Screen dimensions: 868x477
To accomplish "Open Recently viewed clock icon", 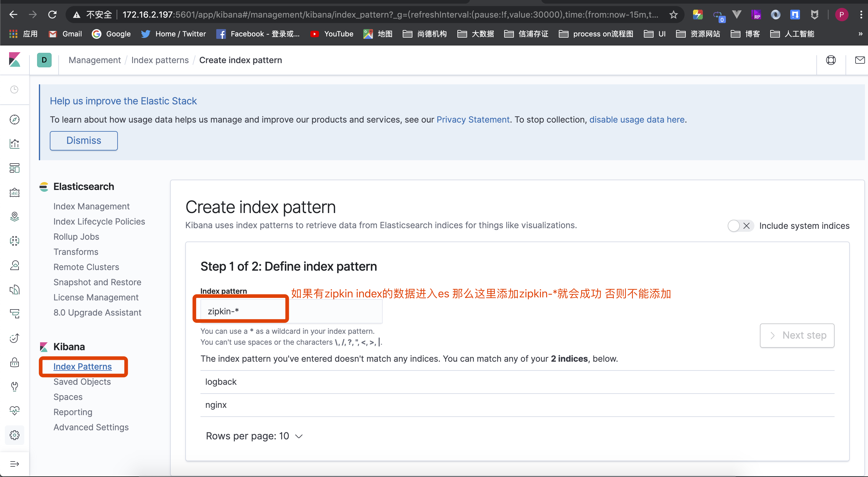I will pyautogui.click(x=15, y=90).
